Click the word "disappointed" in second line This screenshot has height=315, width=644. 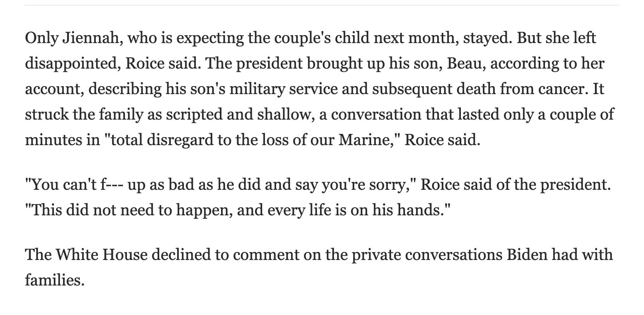click(x=73, y=64)
